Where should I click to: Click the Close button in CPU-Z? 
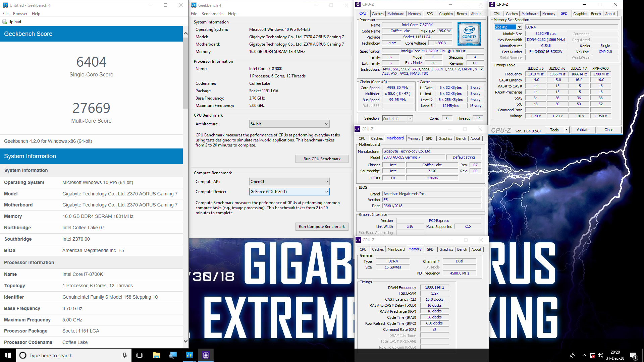[x=608, y=130]
